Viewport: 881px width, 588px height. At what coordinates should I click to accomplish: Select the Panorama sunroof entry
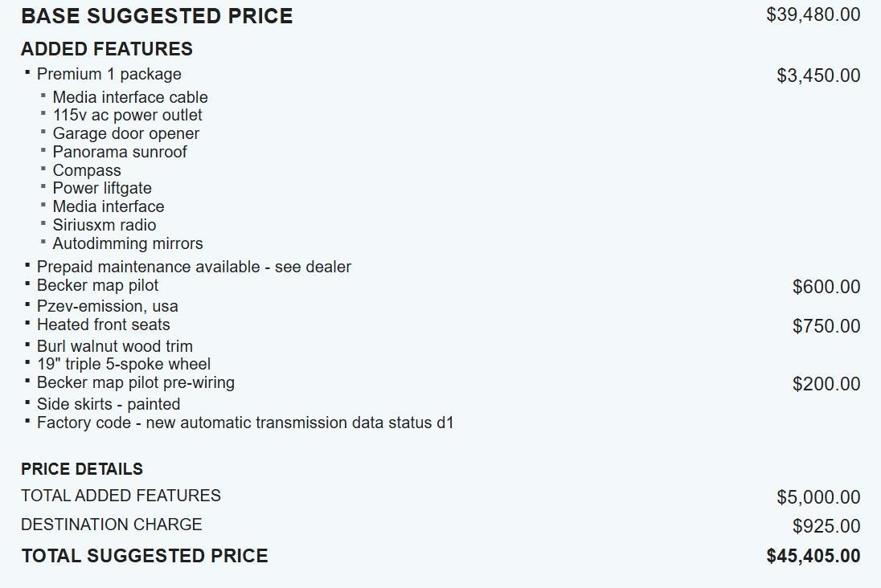(119, 152)
